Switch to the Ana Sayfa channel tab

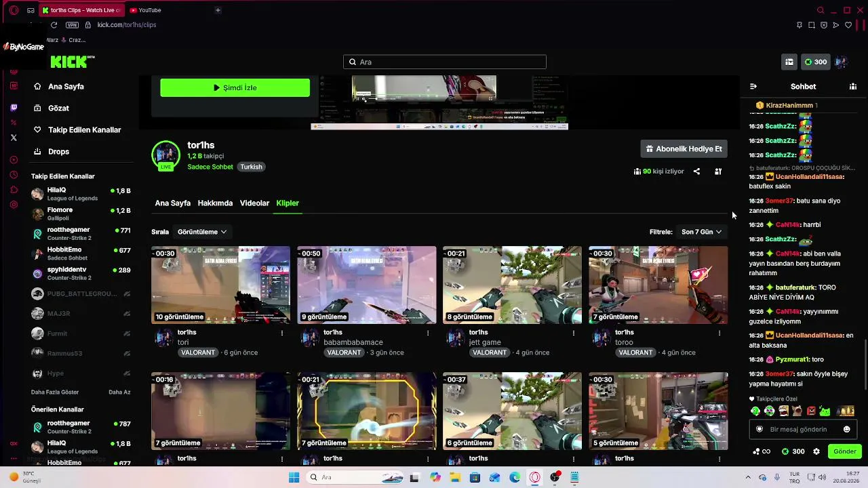point(172,203)
